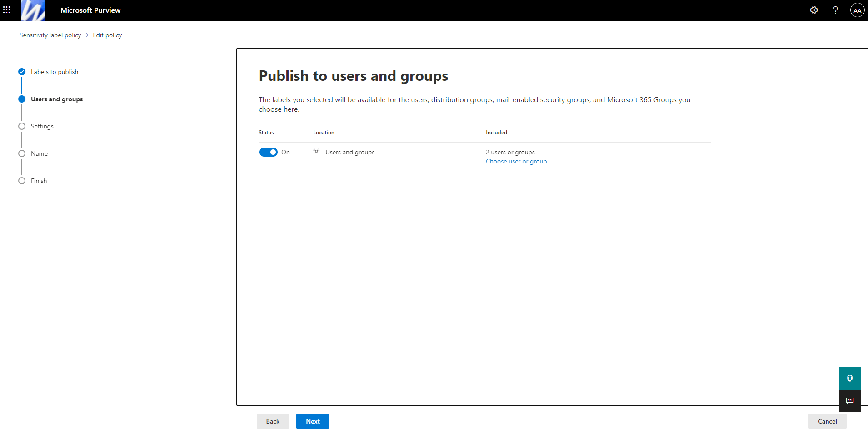868x434 pixels.
Task: Turn off the Users and groups status toggle
Action: [x=268, y=152]
